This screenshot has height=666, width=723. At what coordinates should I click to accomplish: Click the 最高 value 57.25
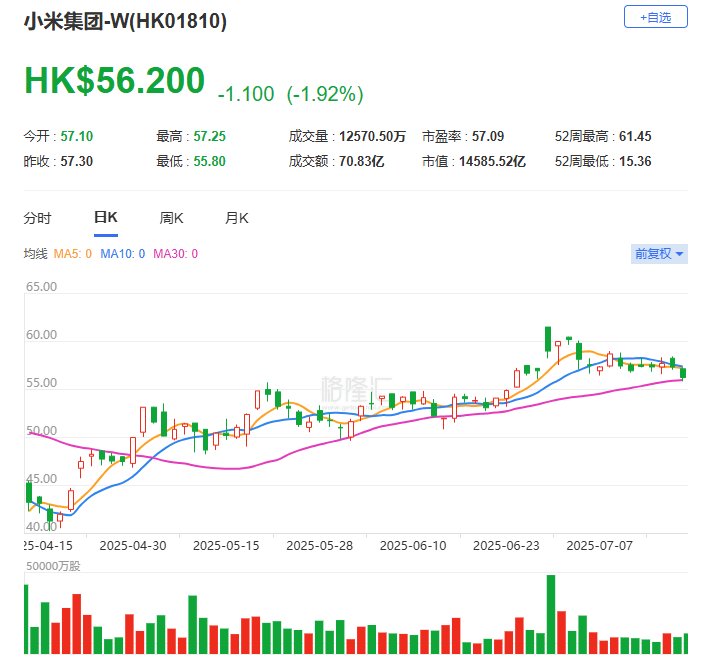tap(209, 136)
